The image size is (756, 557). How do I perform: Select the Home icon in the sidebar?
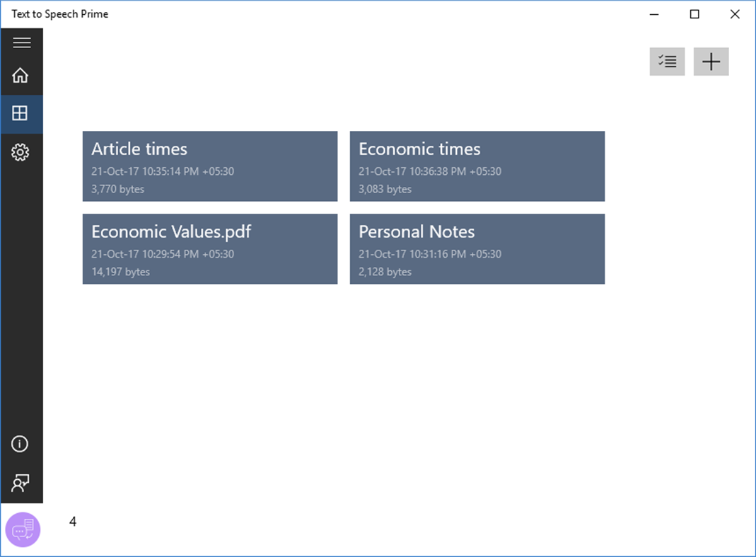(22, 75)
